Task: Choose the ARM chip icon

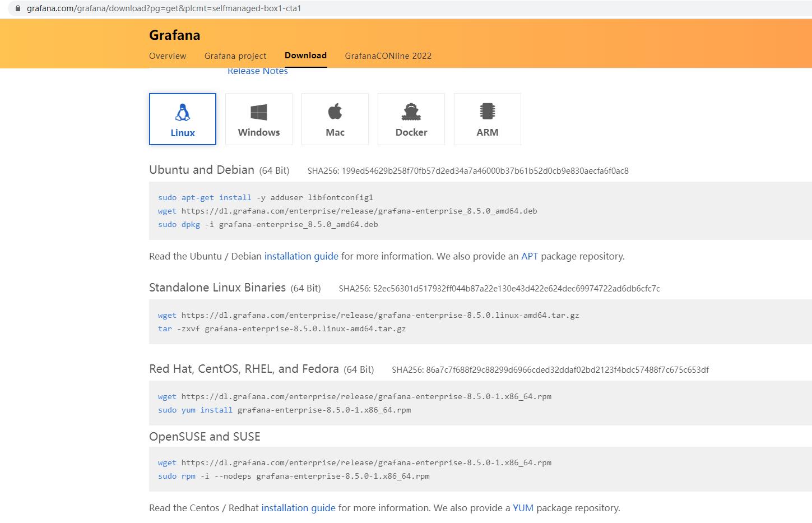Action: (x=488, y=112)
